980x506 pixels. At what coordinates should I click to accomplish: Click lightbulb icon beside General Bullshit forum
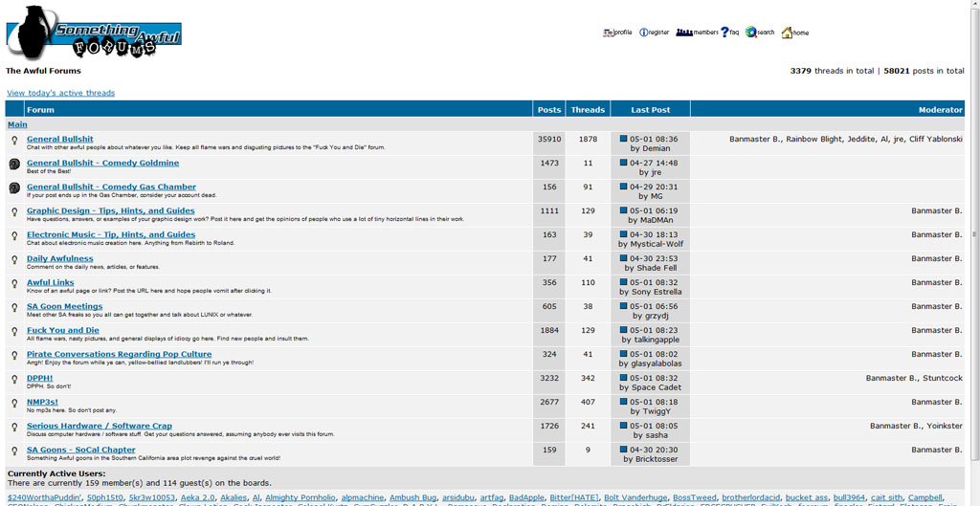tap(14, 141)
